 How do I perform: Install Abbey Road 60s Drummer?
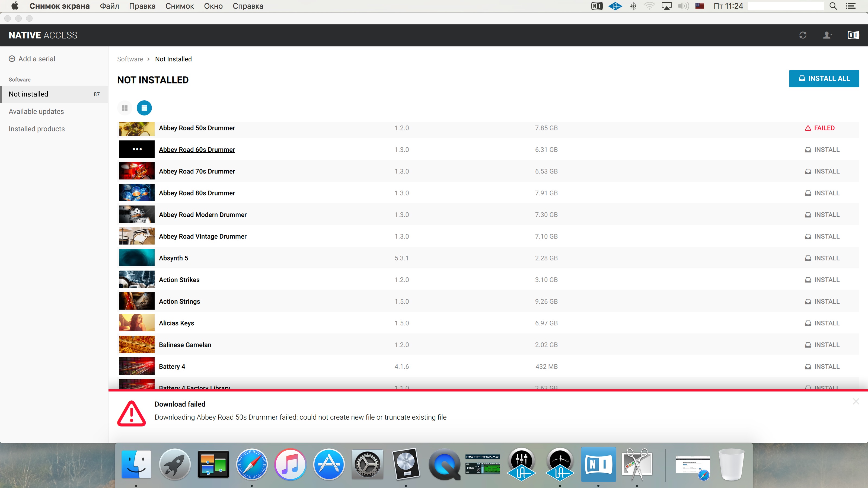pyautogui.click(x=822, y=150)
